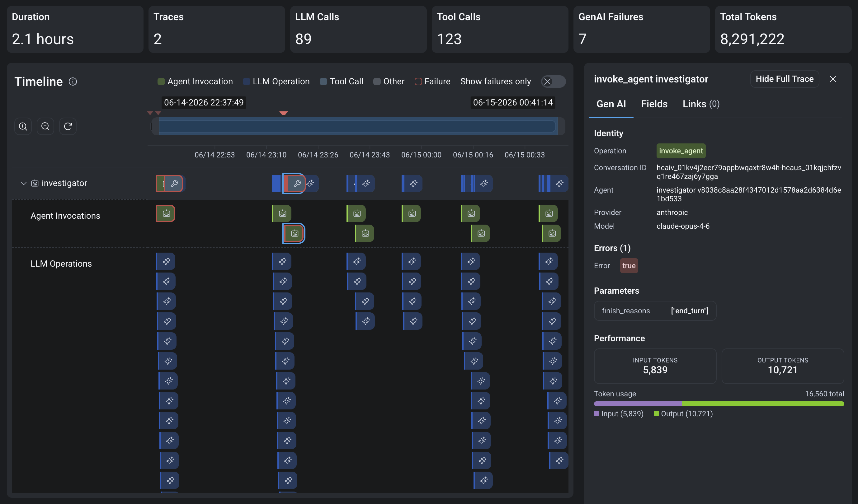Close the invoke_agent investigator panel
Viewport: 858px width, 504px height.
(833, 79)
